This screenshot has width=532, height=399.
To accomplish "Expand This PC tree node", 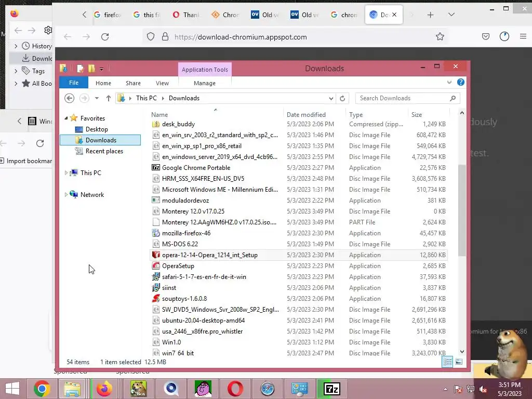I will (x=66, y=172).
